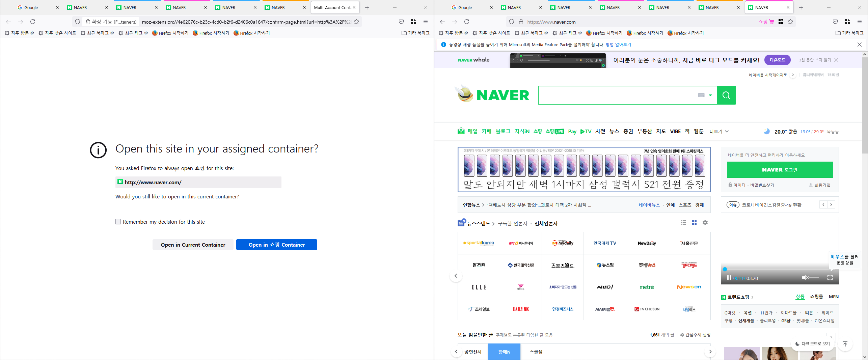Open Pocket save icon in right window
Screen dimensions: 868x360
835,22
